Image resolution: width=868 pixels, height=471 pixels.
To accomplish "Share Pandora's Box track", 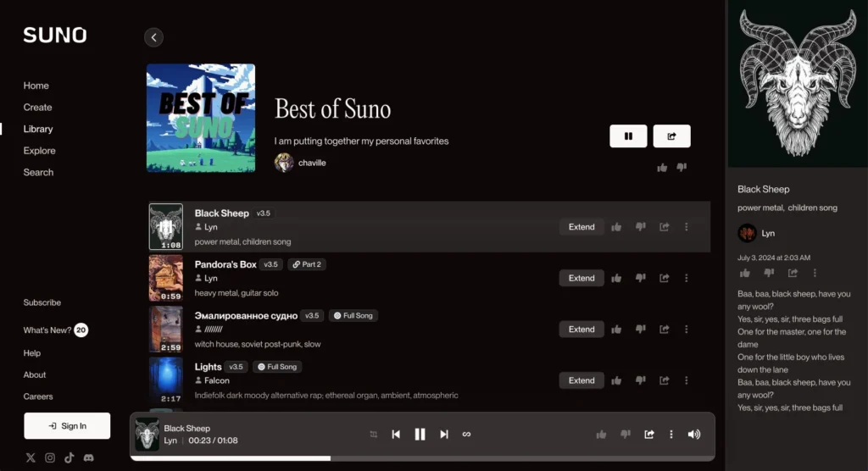I will click(x=665, y=278).
